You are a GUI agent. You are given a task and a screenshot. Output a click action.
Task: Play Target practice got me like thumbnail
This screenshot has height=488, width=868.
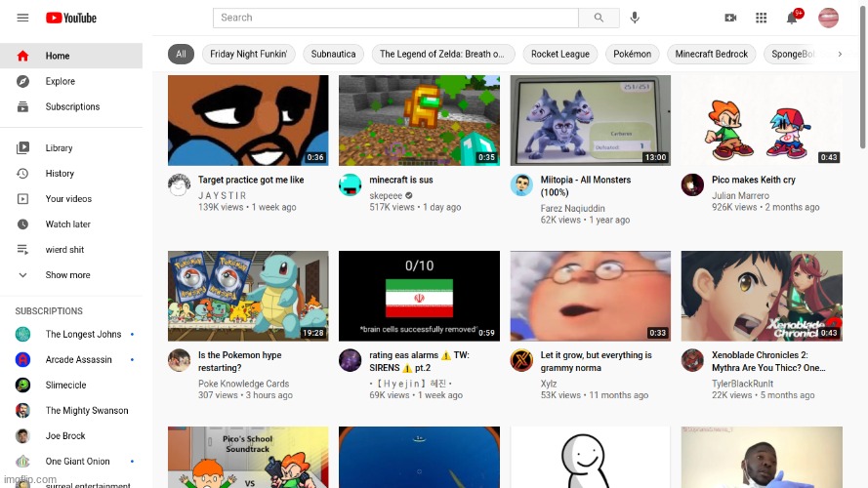(x=248, y=121)
